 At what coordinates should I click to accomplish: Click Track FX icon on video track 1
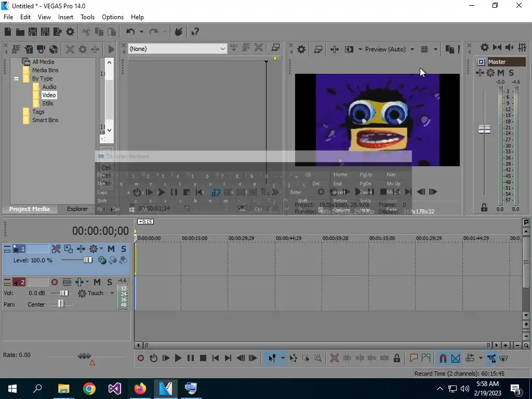tap(81, 249)
